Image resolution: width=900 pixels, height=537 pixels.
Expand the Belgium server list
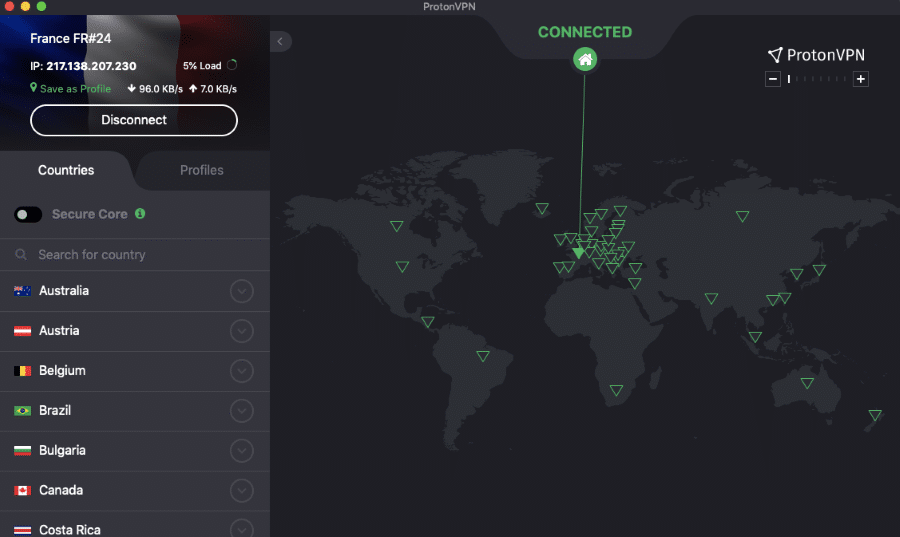[242, 371]
